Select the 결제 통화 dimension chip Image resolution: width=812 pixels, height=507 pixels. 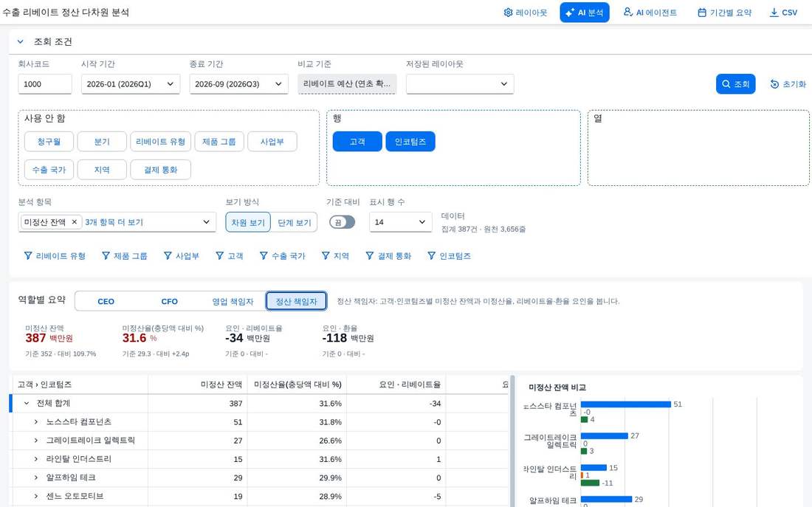click(x=160, y=169)
